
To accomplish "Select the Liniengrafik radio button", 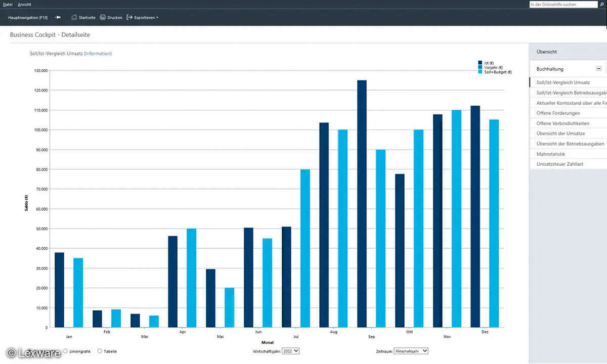I will click(x=66, y=351).
